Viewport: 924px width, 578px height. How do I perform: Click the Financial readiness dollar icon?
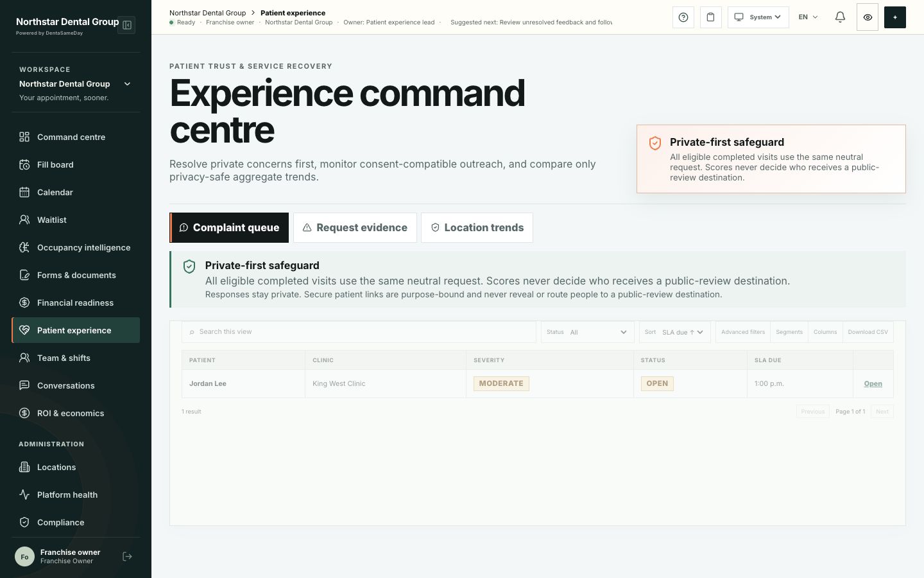(x=24, y=302)
